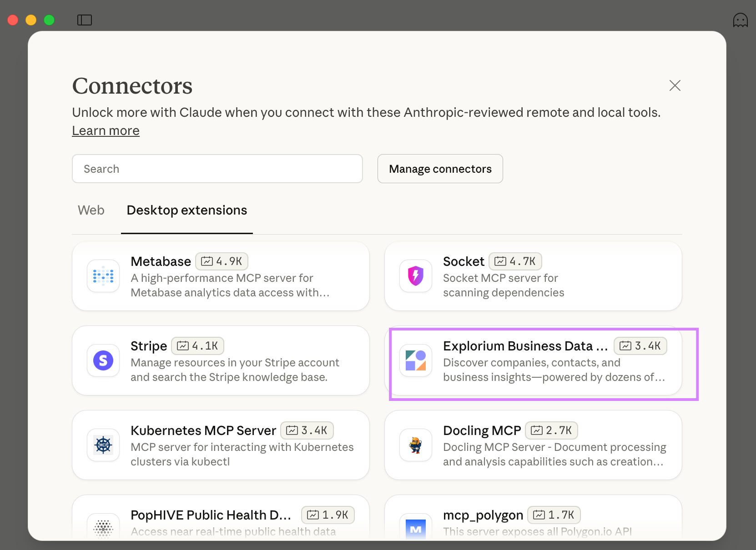The width and height of the screenshot is (756, 550).
Task: Switch to the Web tab
Action: 91,210
